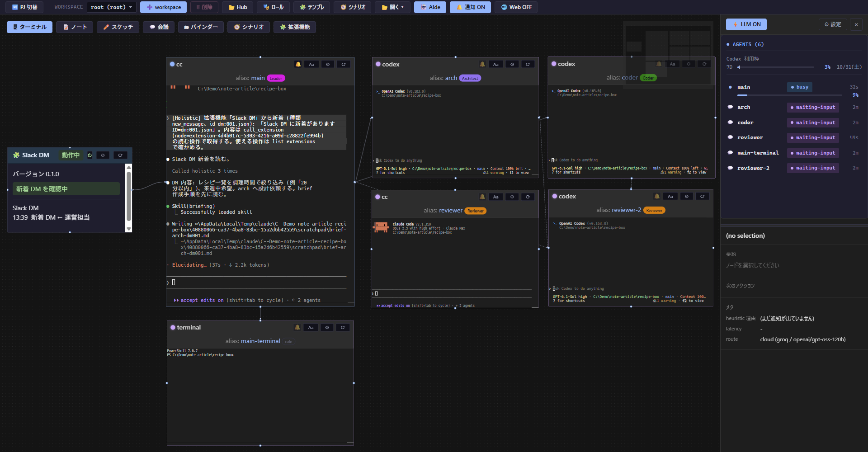Switch to the ノート tab

pos(75,27)
